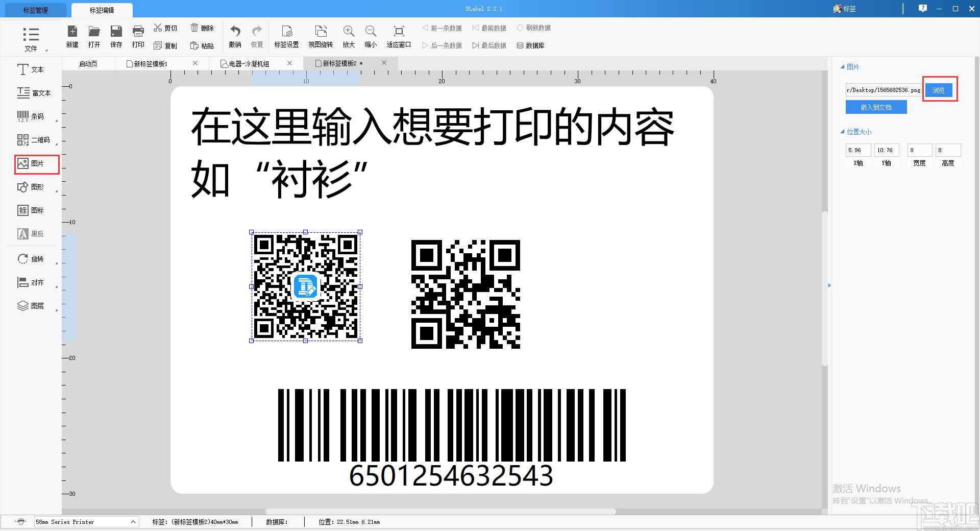Collapse the 图片 panel section
980x531 pixels.
[843, 66]
